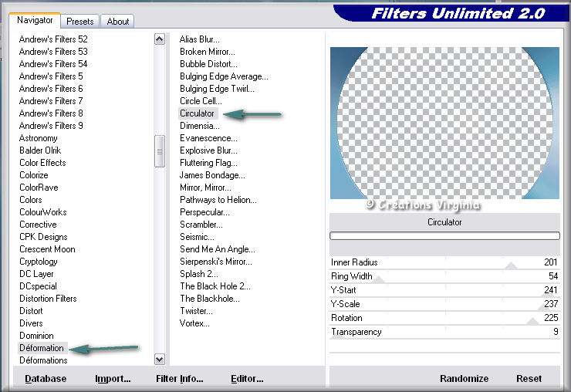Select the Circulator filter
The width and height of the screenshot is (571, 392).
(197, 113)
